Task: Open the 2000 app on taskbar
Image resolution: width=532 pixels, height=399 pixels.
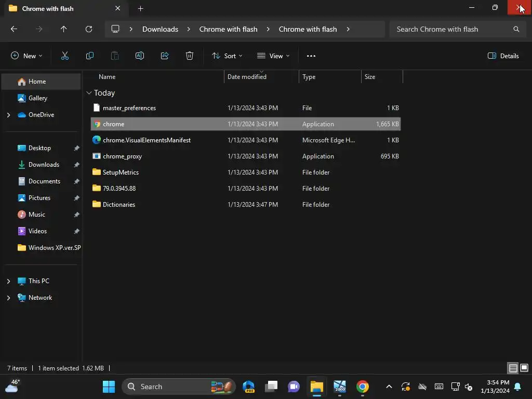Action: [340, 387]
